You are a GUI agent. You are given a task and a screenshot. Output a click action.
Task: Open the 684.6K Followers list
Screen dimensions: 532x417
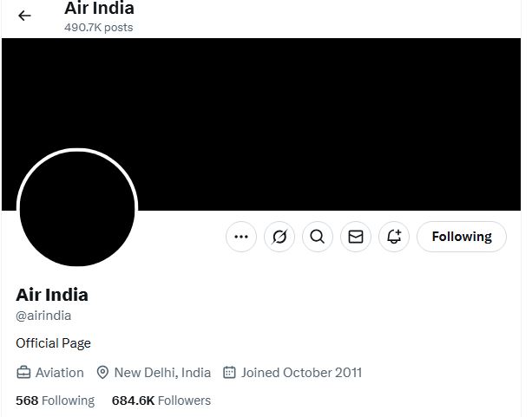tap(161, 401)
